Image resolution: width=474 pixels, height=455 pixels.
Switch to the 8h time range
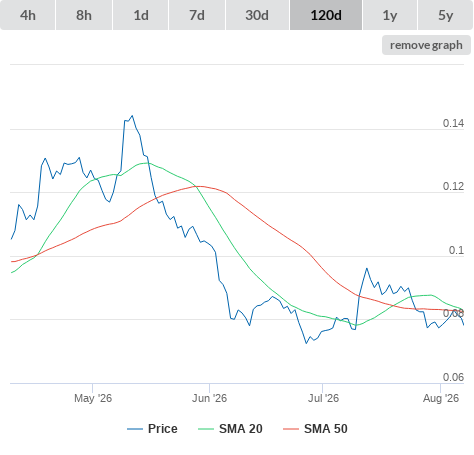click(x=84, y=15)
